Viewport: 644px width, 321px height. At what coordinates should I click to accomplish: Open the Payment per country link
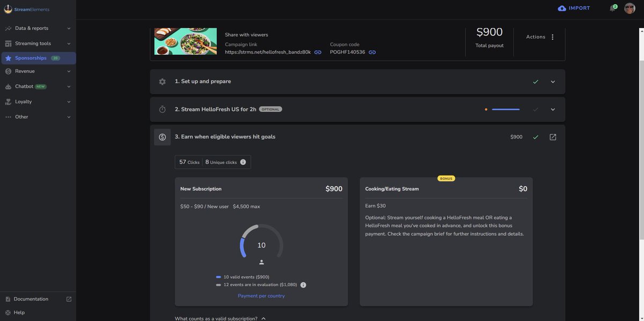point(261,296)
